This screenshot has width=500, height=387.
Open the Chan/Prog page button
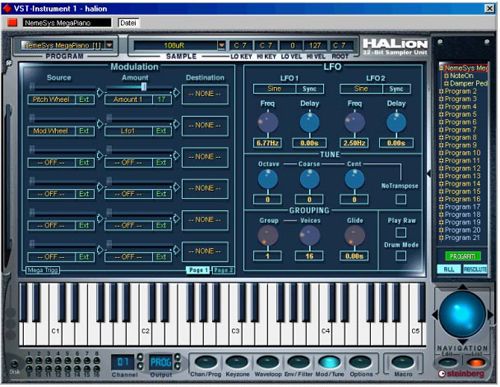coord(206,362)
